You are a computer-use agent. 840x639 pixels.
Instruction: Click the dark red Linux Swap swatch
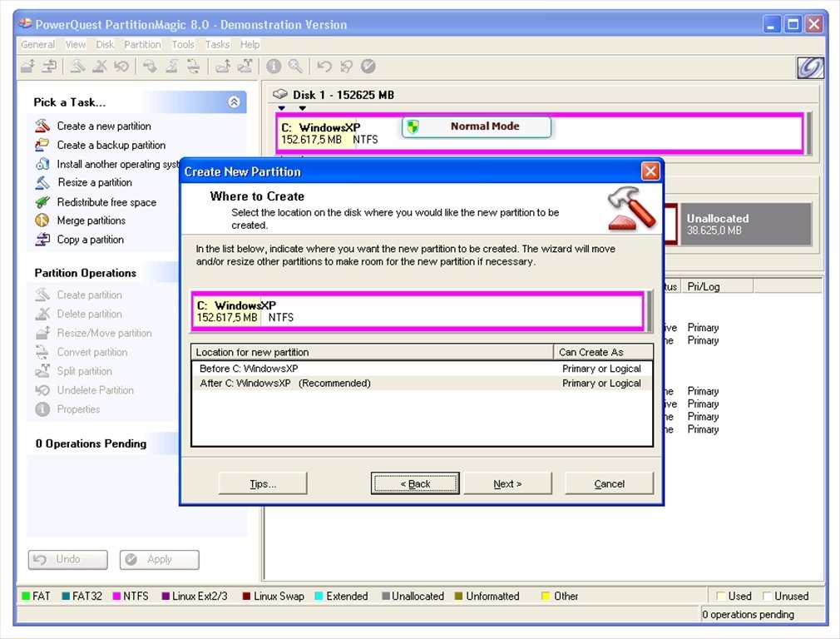[x=246, y=596]
